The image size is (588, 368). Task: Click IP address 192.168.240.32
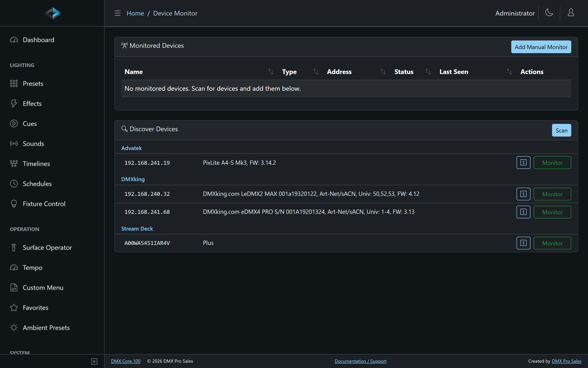click(x=147, y=194)
